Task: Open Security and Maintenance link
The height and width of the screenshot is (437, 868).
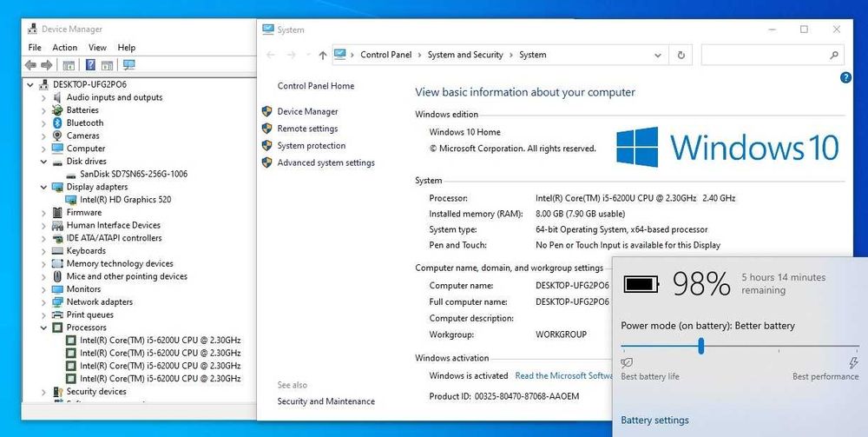Action: 326,401
